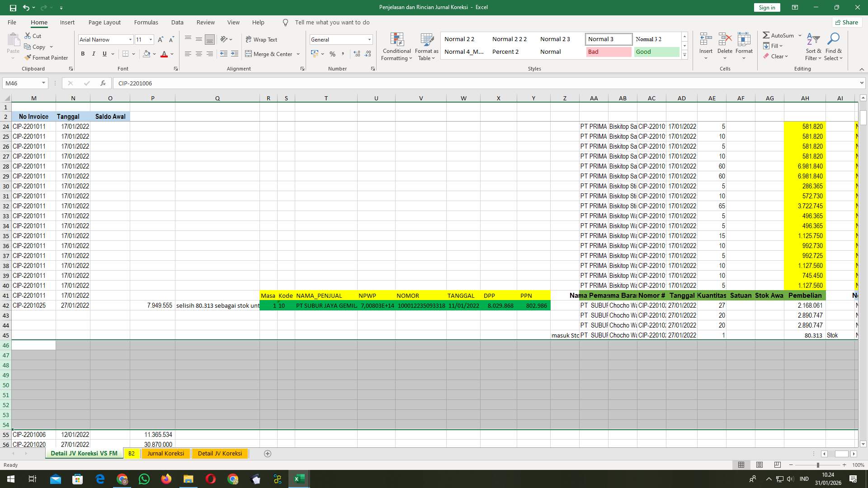Select the Italic formatting icon
The image size is (868, 488).
[94, 54]
